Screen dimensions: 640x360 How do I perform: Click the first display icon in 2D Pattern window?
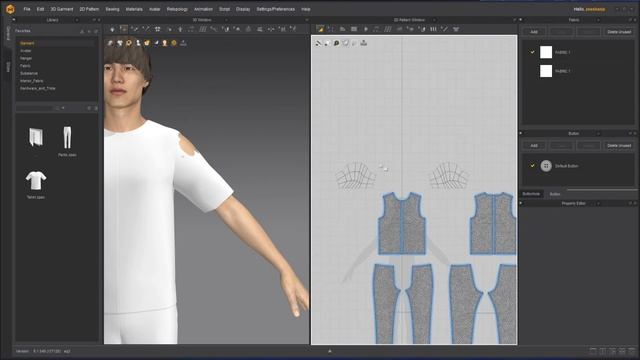318,43
